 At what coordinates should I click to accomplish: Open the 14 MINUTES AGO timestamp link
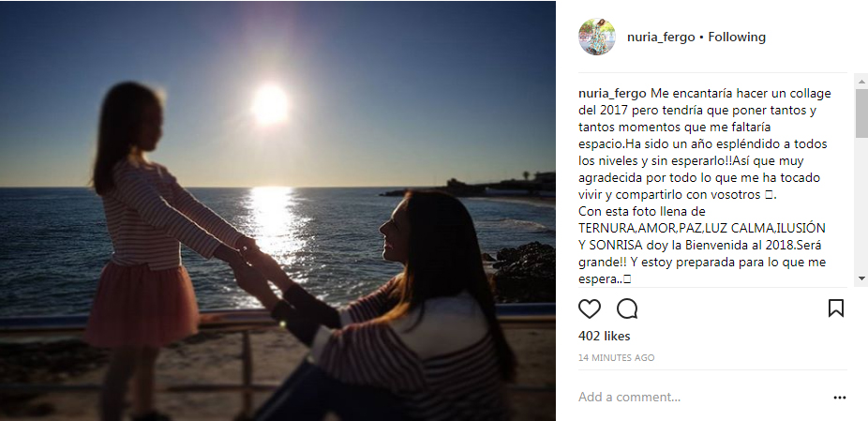coord(617,358)
